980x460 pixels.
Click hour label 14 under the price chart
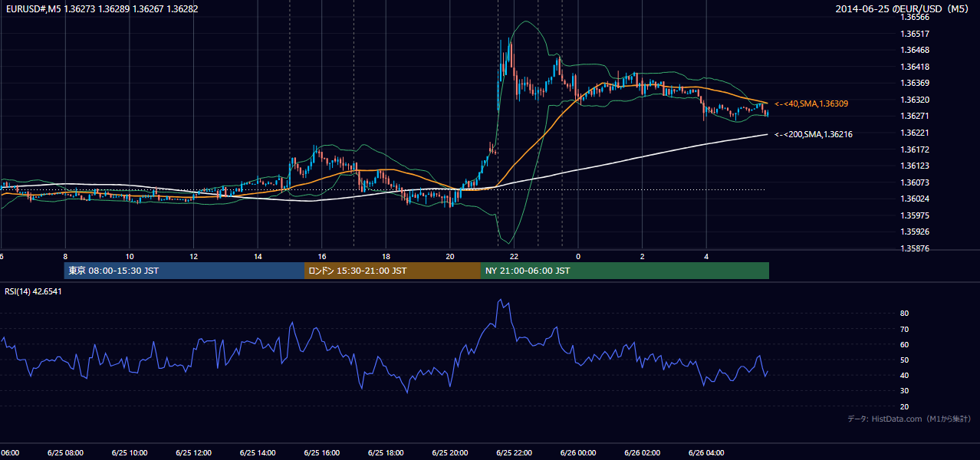click(258, 257)
